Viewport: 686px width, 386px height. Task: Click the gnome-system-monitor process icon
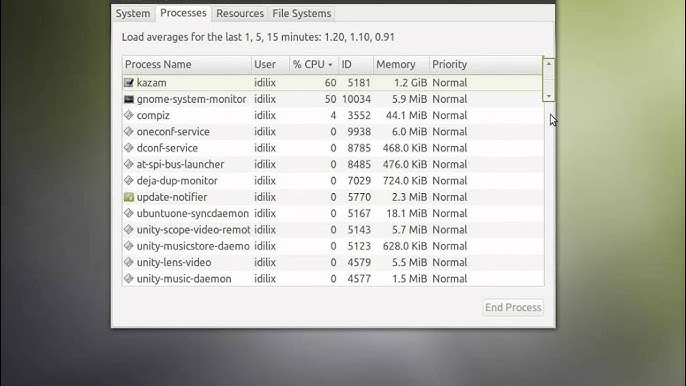coord(129,99)
